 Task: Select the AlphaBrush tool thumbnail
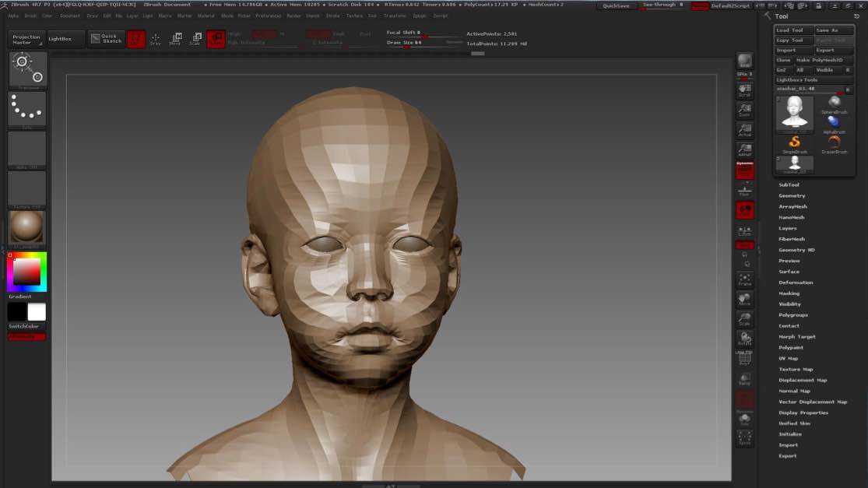click(x=835, y=124)
